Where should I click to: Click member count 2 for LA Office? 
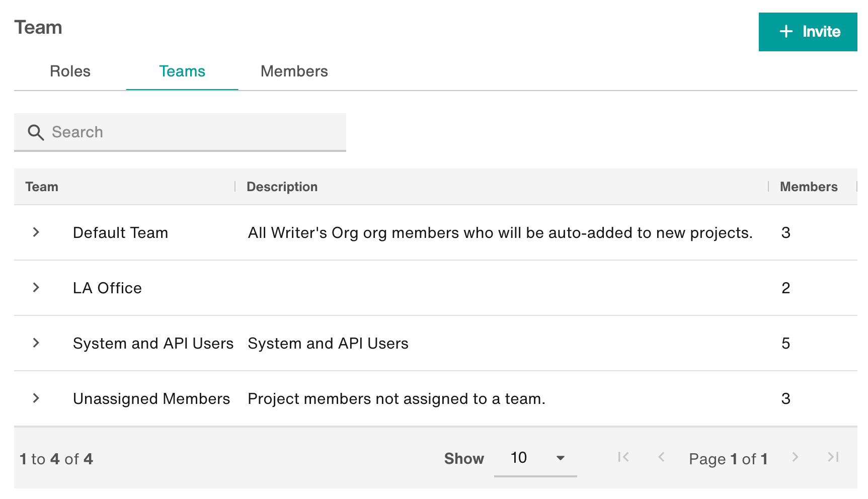coord(786,288)
